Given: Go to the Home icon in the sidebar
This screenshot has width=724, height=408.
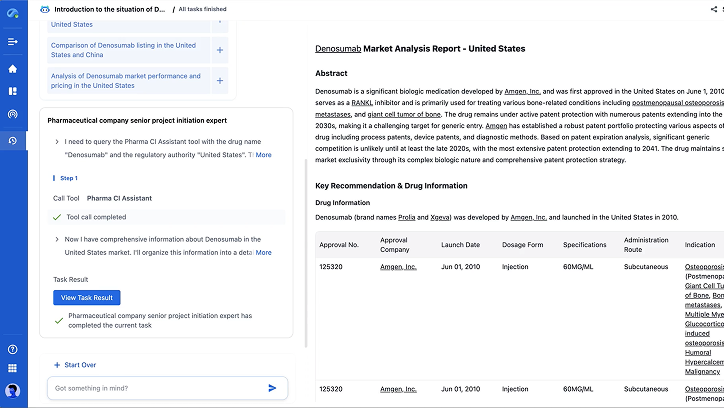Looking at the screenshot, I should (13, 69).
